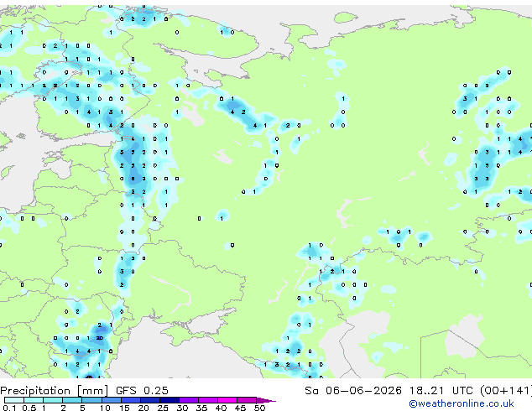Click the 'Precipitation [mm]' title text
Viewport: 532px width, 411px height.
click(55, 391)
